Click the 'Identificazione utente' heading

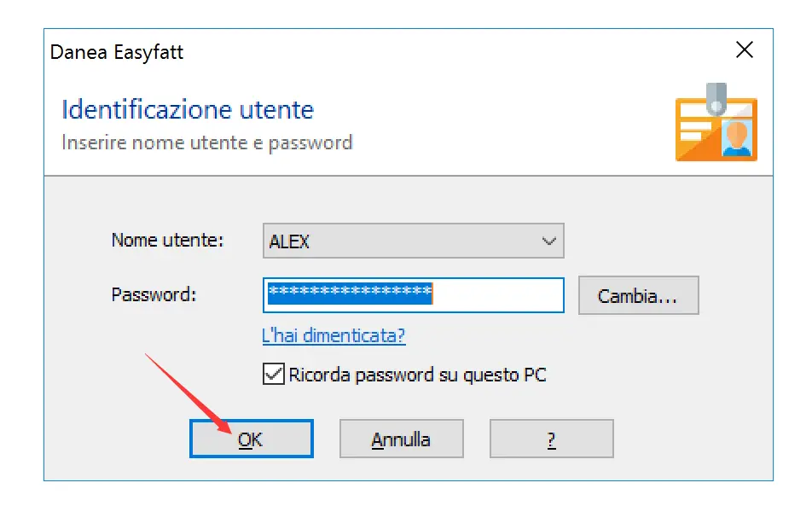[x=188, y=110]
